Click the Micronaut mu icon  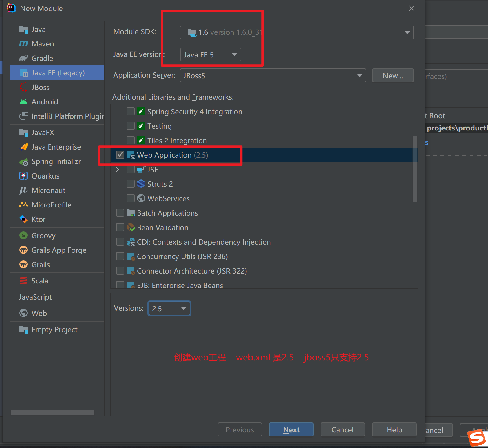point(23,190)
